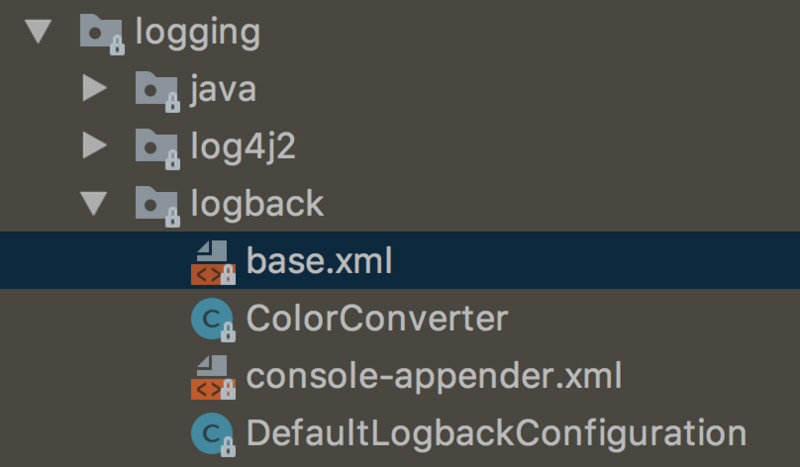Expand the log4j2 folder arrow

pos(95,147)
